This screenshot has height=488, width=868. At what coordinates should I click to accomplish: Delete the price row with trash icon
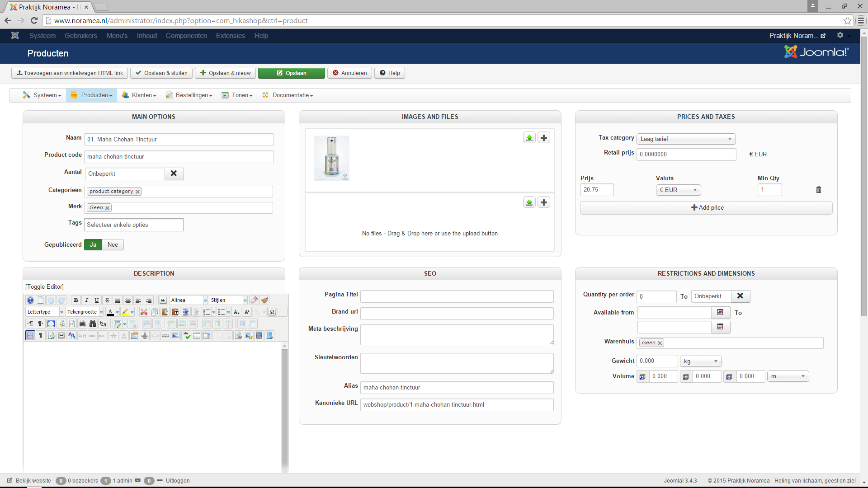tap(818, 190)
